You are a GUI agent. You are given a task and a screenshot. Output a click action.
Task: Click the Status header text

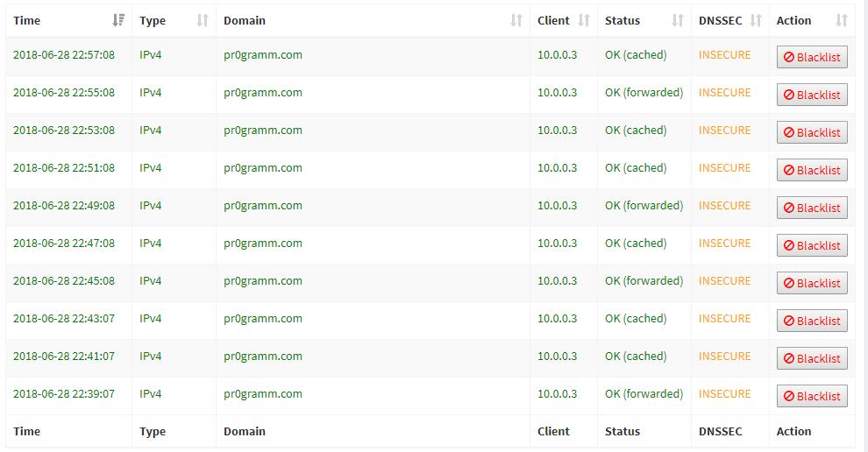tap(623, 20)
